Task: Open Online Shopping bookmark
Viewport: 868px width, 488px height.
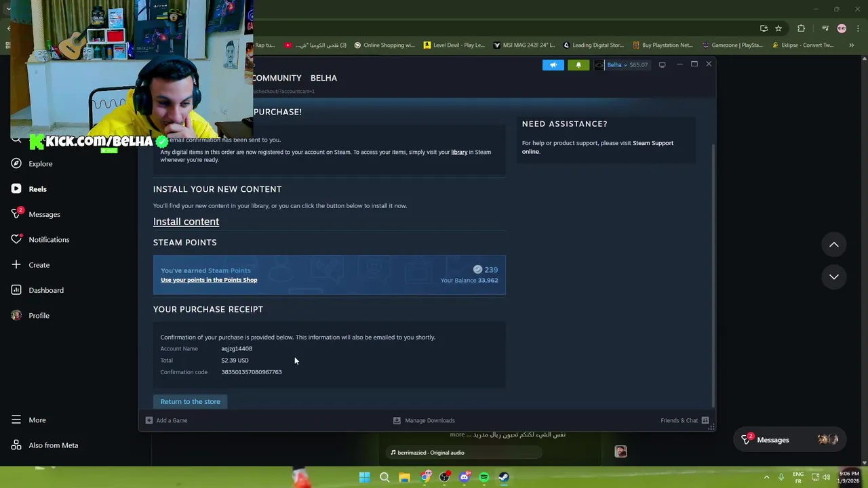Action: pos(384,45)
